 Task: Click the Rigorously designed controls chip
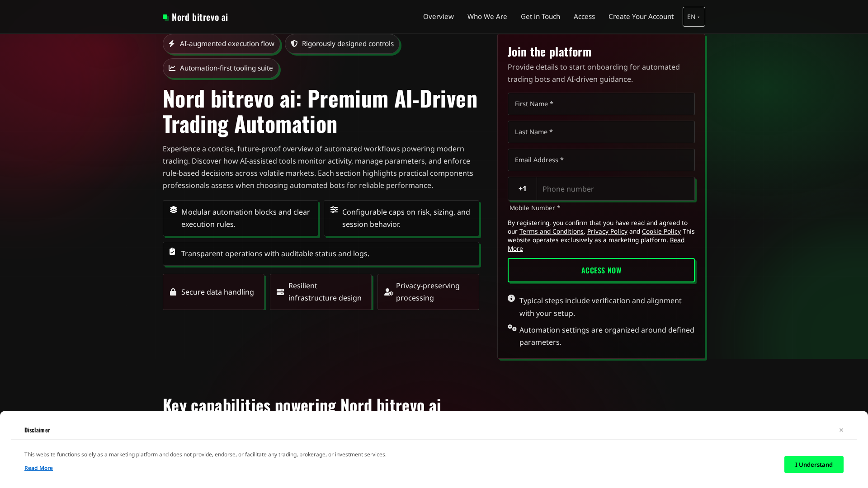(x=342, y=44)
